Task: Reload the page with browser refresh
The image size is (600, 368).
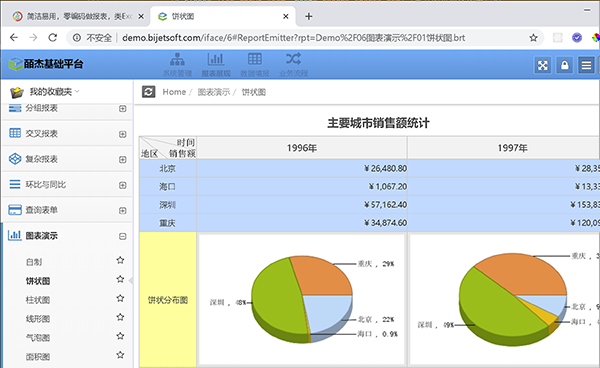Action: pyautogui.click(x=53, y=37)
